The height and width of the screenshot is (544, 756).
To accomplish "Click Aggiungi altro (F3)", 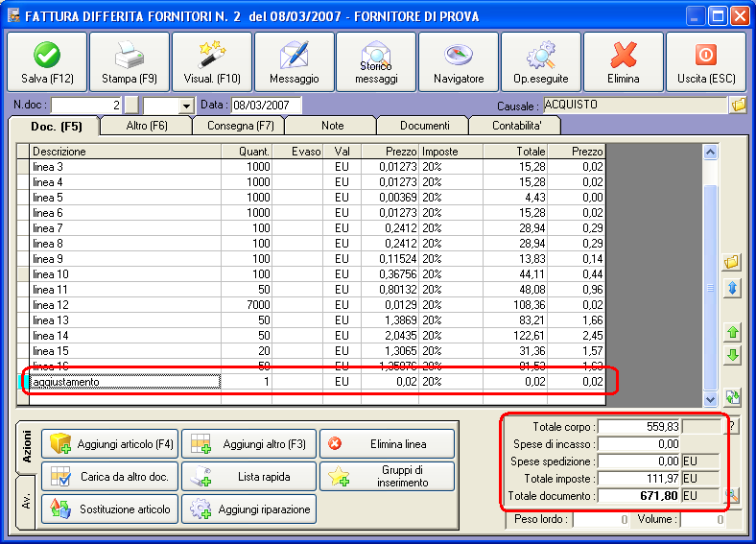I will click(x=248, y=443).
